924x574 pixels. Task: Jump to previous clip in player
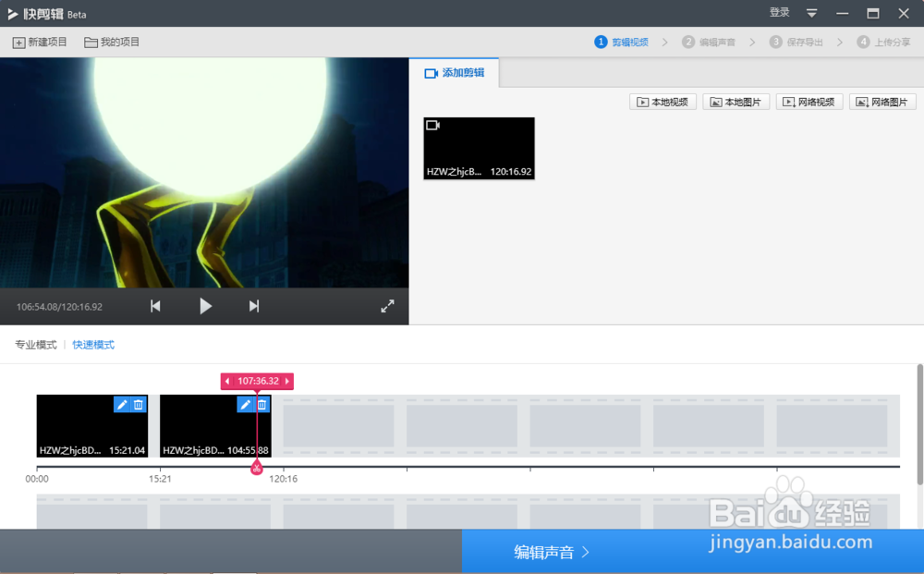[x=155, y=307]
